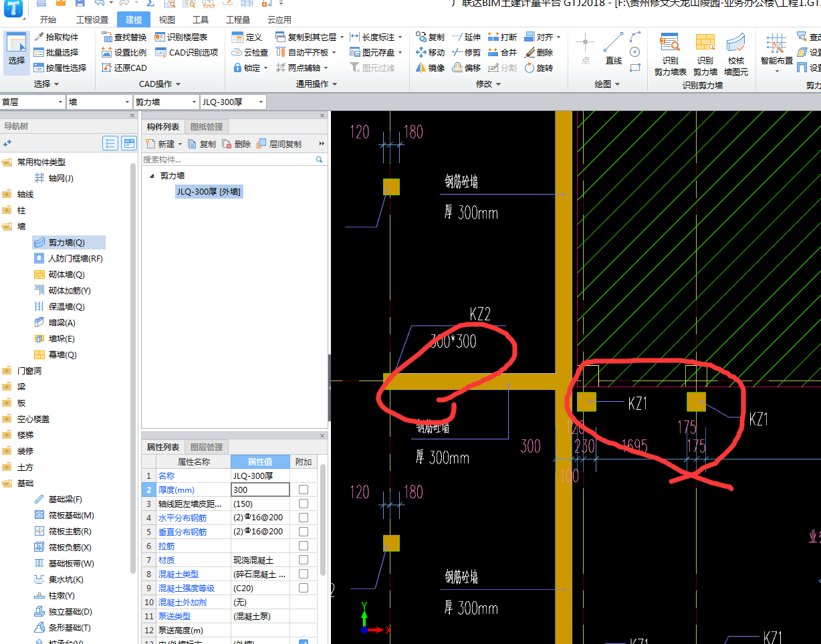Screen dimensions: 821x644
Task: Toggle 附加 checkbox for 垂直分布钢筋 row
Action: pos(304,532)
